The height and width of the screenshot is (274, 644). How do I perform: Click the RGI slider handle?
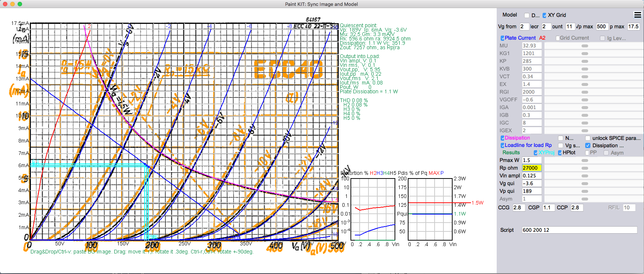click(585, 92)
